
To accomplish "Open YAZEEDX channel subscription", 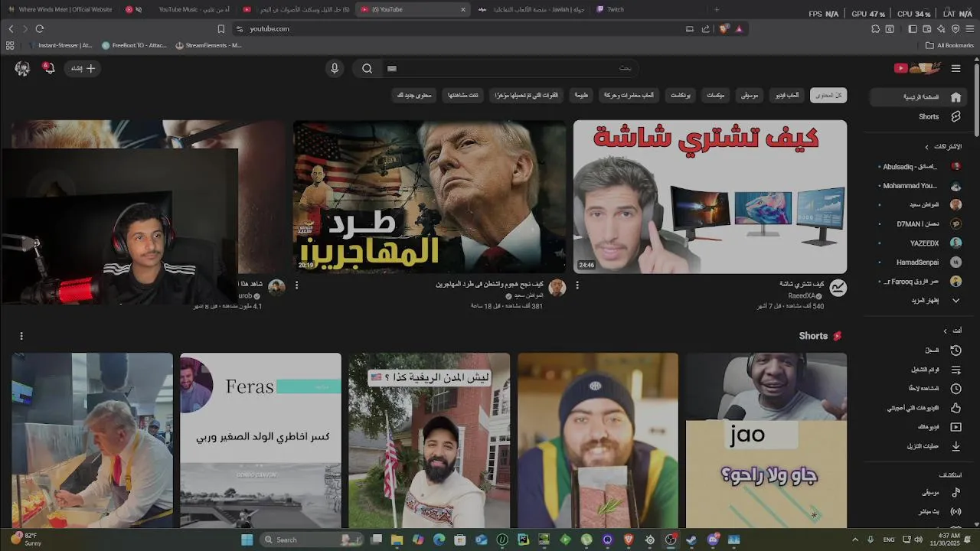I will [x=919, y=243].
